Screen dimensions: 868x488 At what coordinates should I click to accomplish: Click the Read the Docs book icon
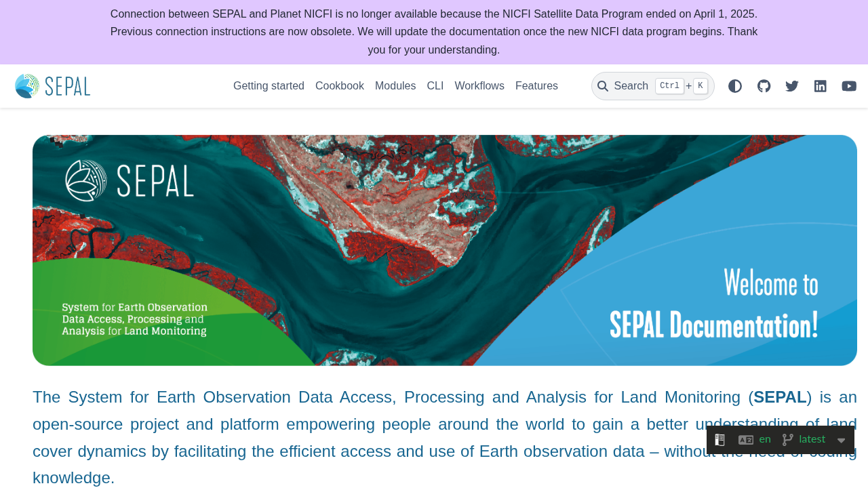719,440
